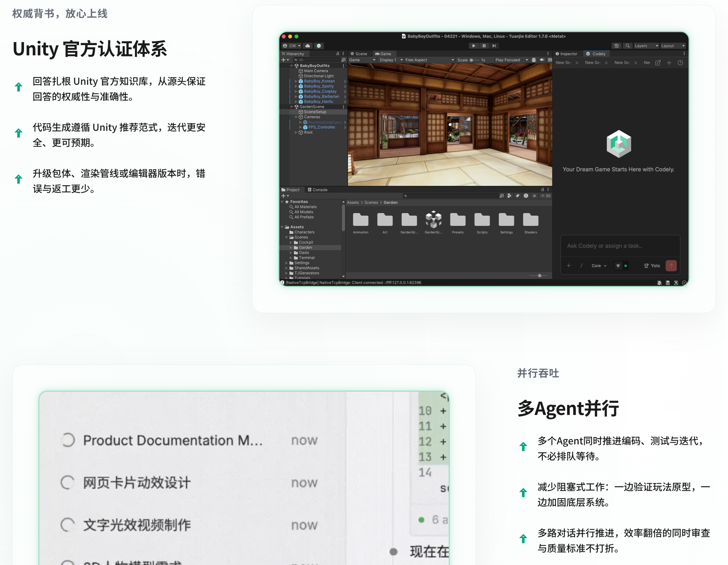Image resolution: width=728 pixels, height=565 pixels.
Task: Open the Free Aspect dropdown
Action: pos(429,60)
